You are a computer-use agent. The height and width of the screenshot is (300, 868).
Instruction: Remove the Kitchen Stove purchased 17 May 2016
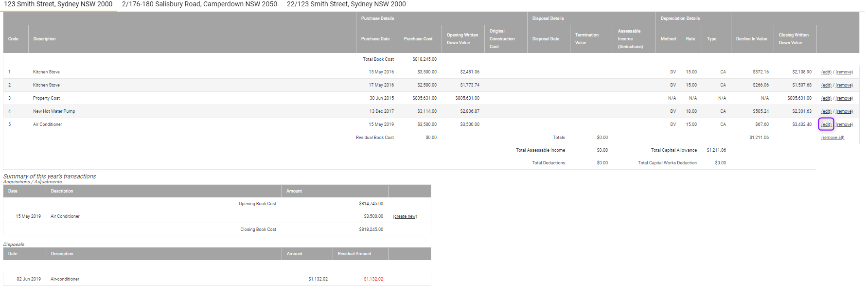(x=844, y=85)
